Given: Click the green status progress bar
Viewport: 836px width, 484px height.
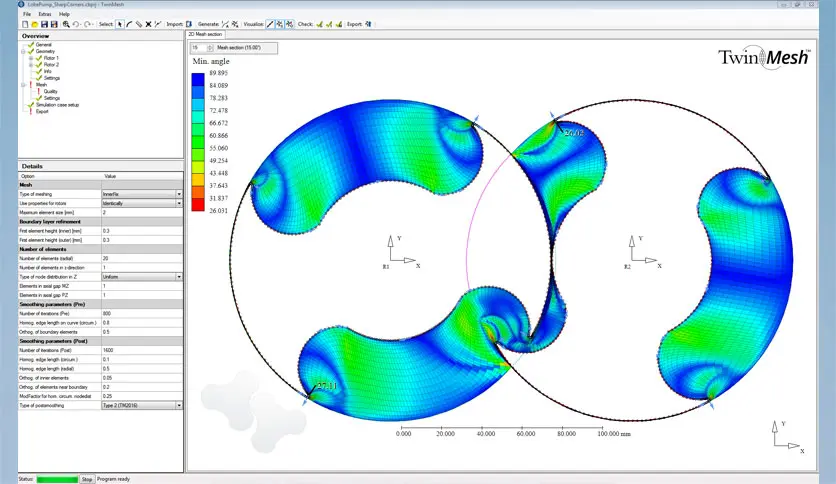Looking at the screenshot, I should (x=57, y=479).
